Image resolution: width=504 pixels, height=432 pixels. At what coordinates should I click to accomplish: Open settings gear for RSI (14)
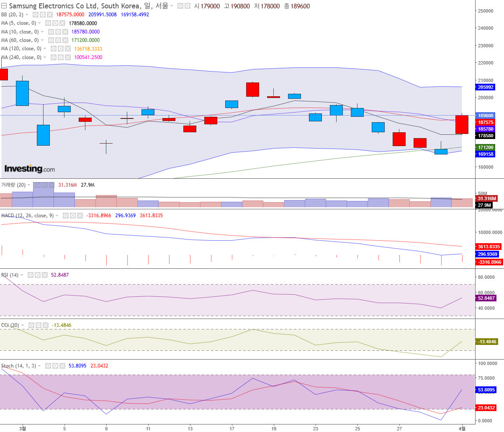pyautogui.click(x=37, y=275)
